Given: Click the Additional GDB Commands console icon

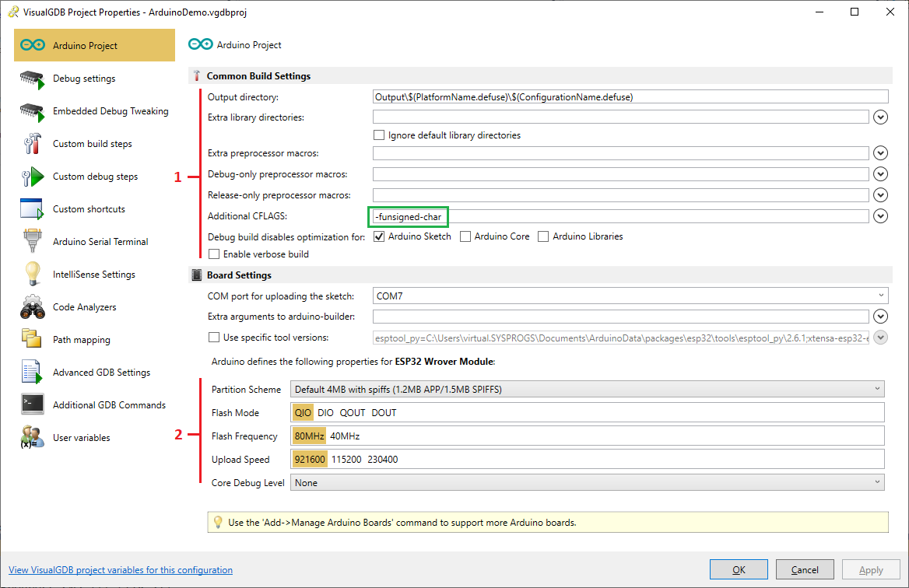Looking at the screenshot, I should pos(33,404).
